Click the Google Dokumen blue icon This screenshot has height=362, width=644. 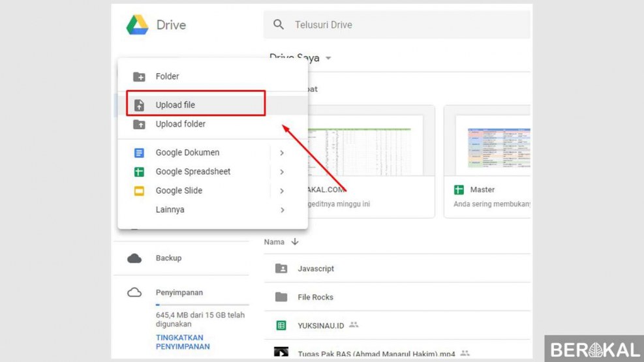click(139, 153)
